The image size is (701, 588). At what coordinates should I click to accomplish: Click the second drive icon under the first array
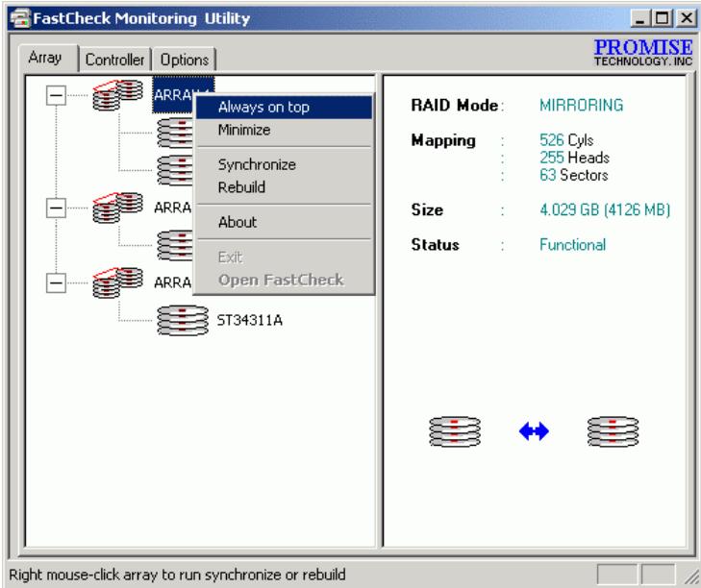(x=175, y=170)
